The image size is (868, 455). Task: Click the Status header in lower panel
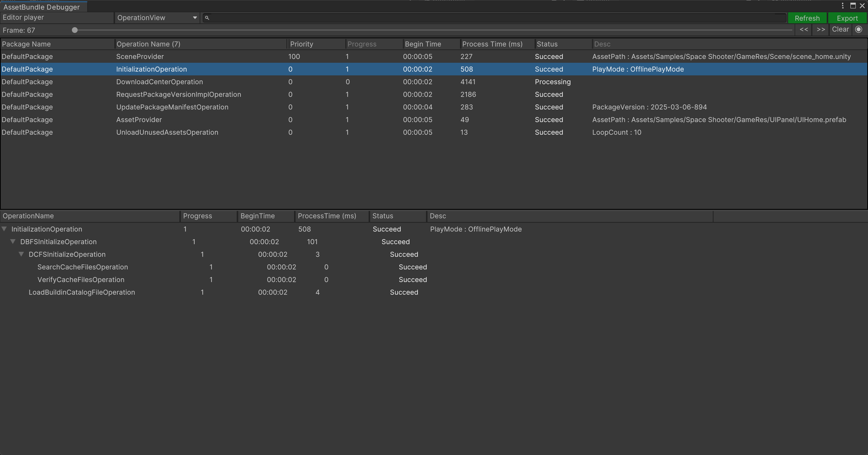pyautogui.click(x=398, y=216)
